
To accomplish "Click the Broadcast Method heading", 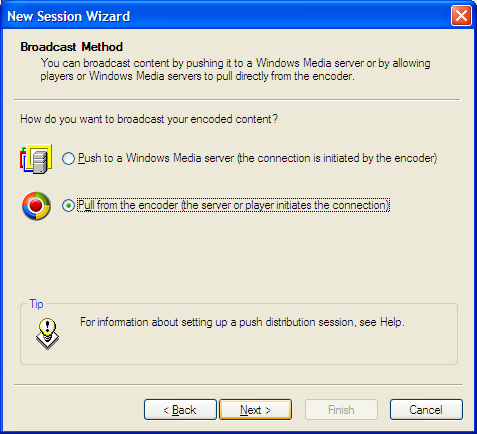I will tap(72, 47).
